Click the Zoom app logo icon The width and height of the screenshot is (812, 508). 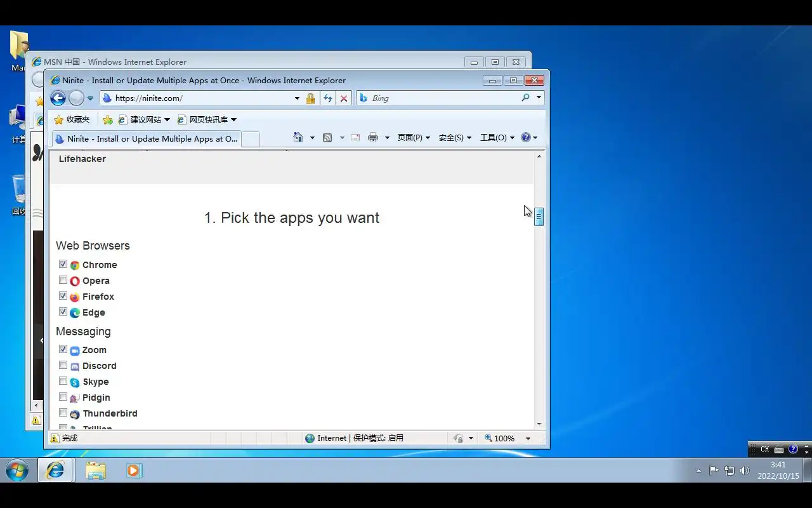tap(75, 351)
